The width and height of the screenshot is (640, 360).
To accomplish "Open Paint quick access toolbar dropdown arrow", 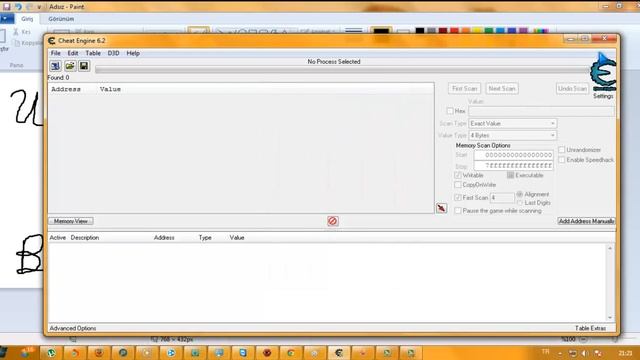I will point(39,7).
